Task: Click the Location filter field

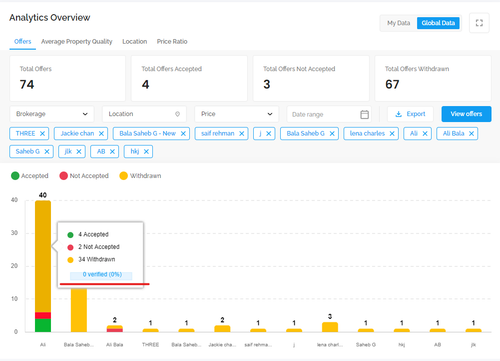Action: pyautogui.click(x=144, y=114)
